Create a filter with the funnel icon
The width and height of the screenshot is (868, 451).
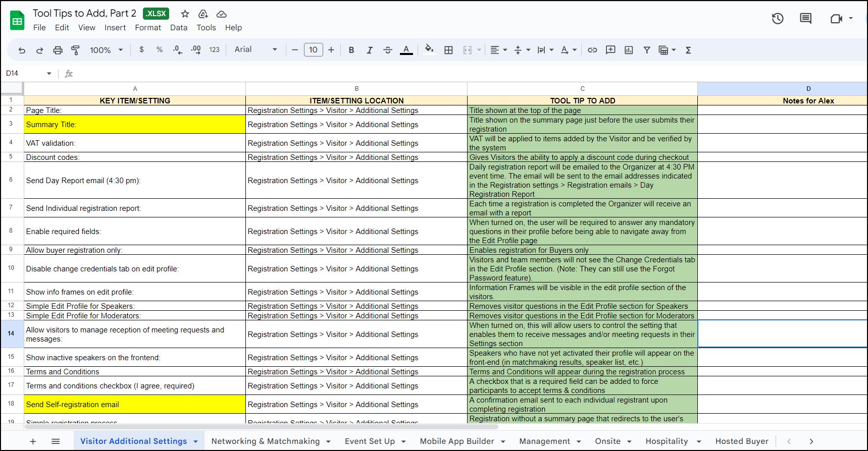[x=647, y=50]
